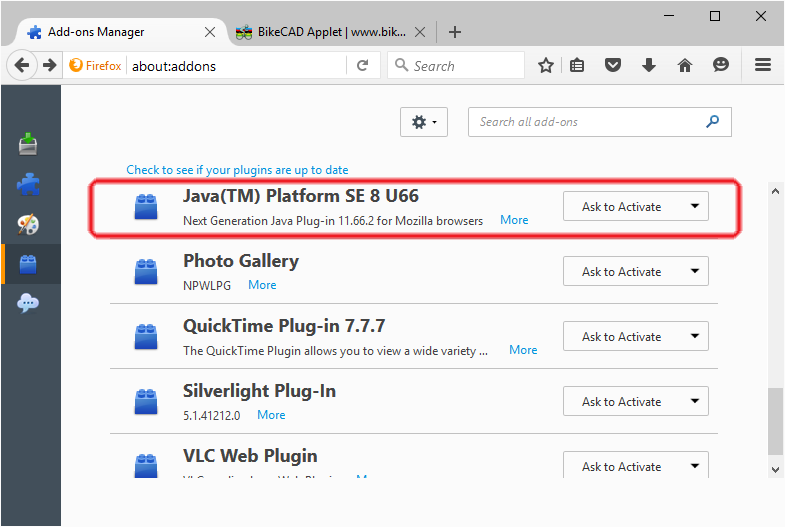The height and width of the screenshot is (527, 785).
Task: Open the gear tools dropdown
Action: coord(424,122)
